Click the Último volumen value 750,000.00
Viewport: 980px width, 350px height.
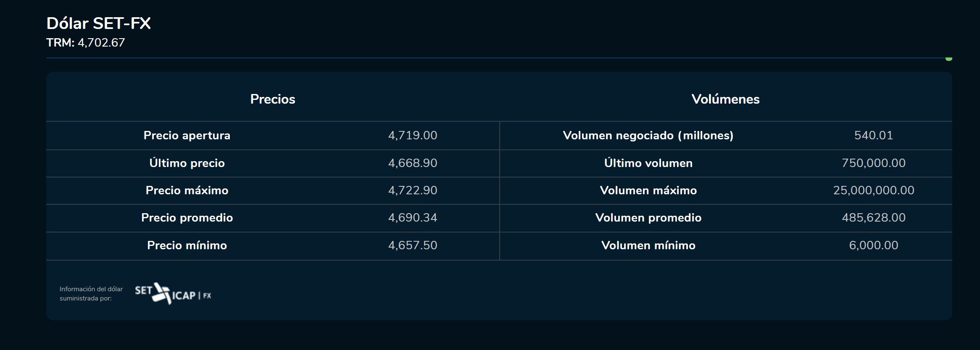(873, 163)
